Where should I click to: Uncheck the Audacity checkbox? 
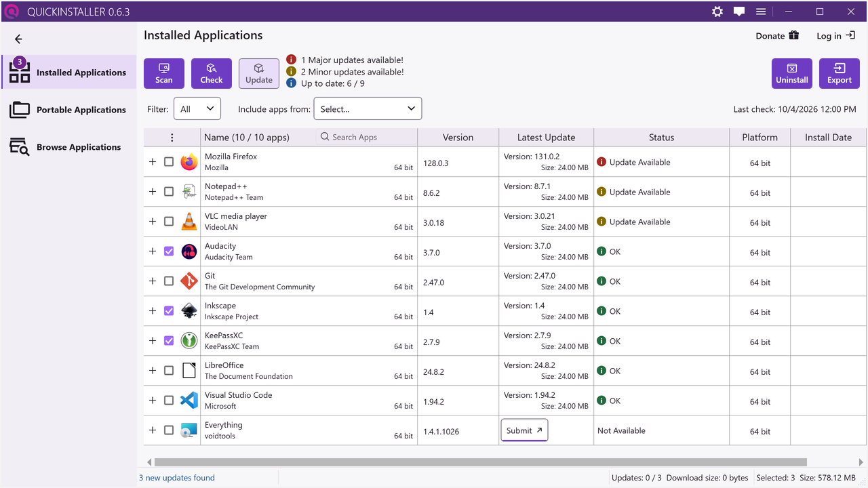[x=169, y=251]
